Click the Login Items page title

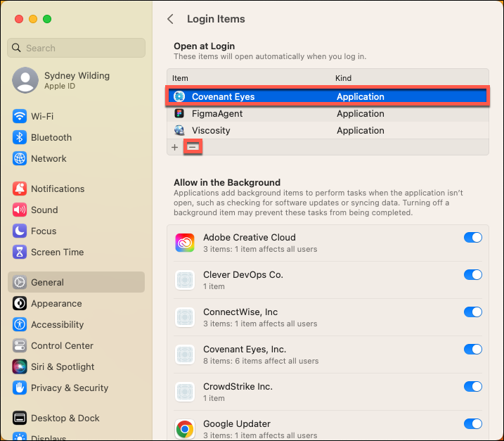pos(216,19)
